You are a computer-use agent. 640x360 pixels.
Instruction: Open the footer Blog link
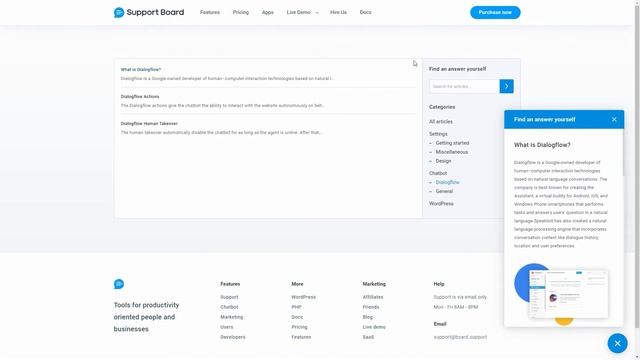coord(367,317)
